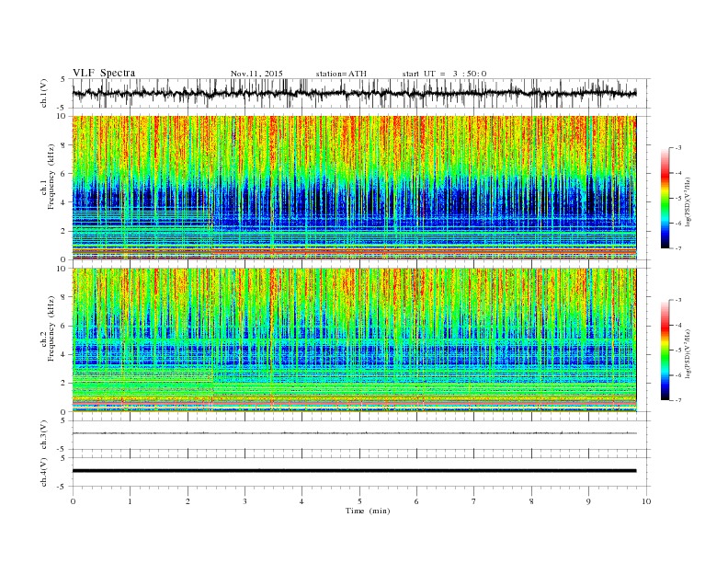
Task: Click inside the ch.2 spectrogram panel
Action: [354, 339]
